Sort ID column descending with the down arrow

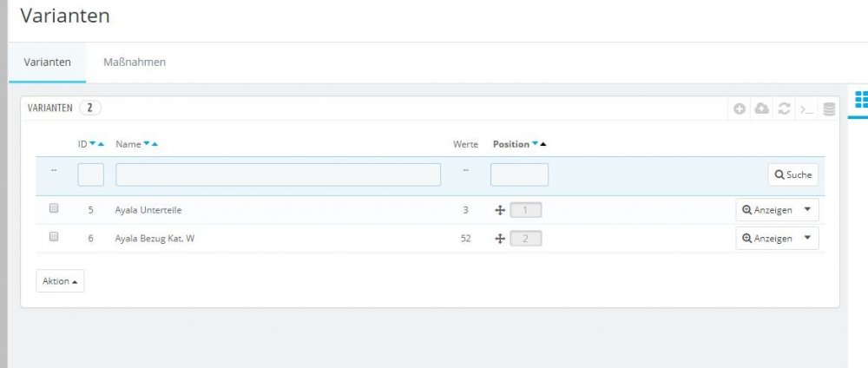[x=93, y=144]
